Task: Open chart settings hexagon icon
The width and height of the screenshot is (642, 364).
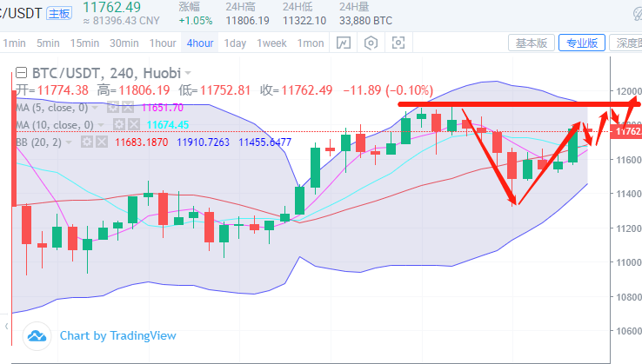Action: [371, 43]
